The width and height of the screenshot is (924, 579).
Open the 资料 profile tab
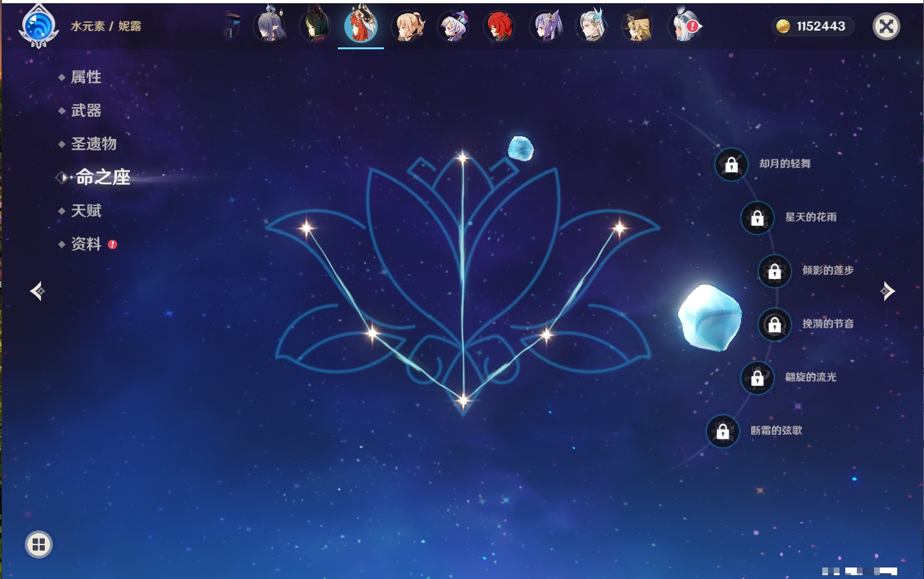click(x=86, y=244)
